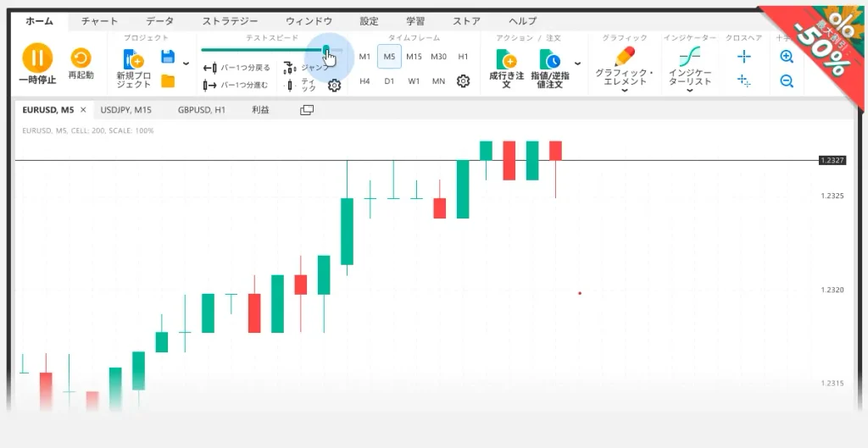Click the yellow open folder icon
The width and height of the screenshot is (868, 448).
(168, 81)
